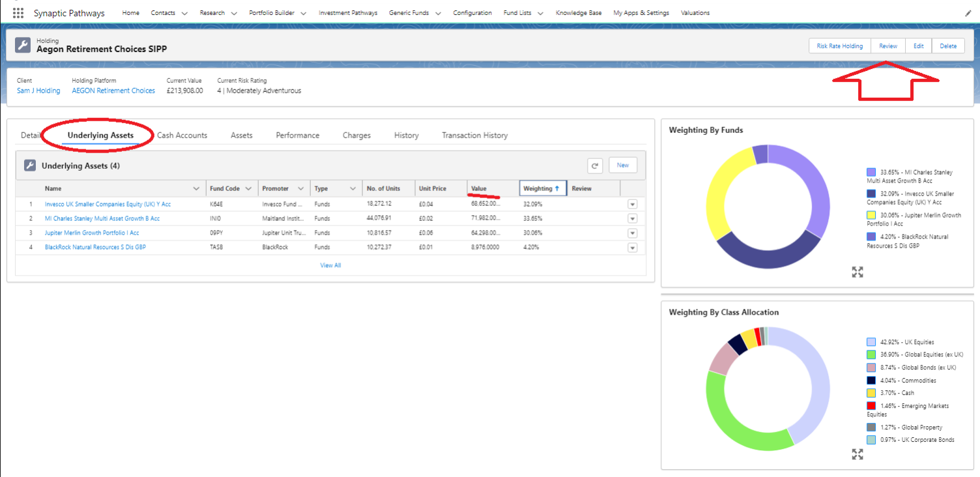Open row actions for BlackRock Natural Resources

click(x=632, y=248)
